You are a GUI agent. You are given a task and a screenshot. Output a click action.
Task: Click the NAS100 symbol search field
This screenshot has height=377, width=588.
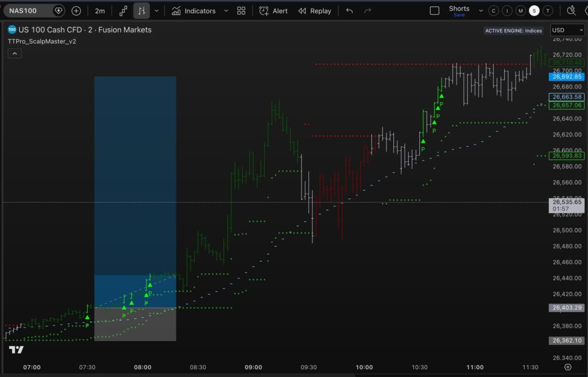29,11
